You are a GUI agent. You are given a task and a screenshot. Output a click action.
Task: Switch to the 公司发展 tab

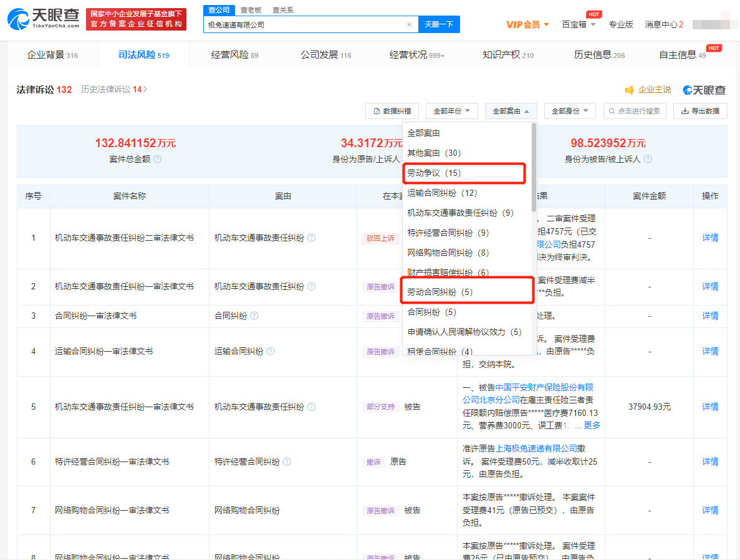point(325,55)
